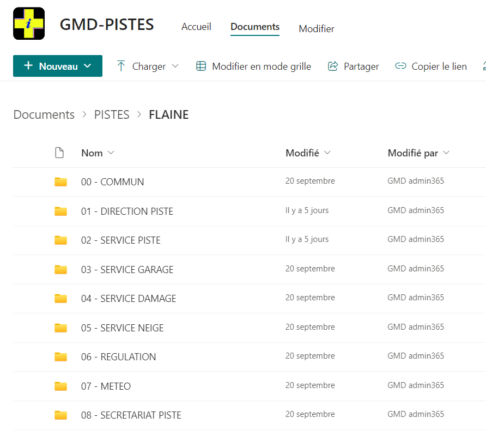Viewport: 486px width, 448px height.
Task: Open the Modifié column sort menu
Action: coord(327,153)
